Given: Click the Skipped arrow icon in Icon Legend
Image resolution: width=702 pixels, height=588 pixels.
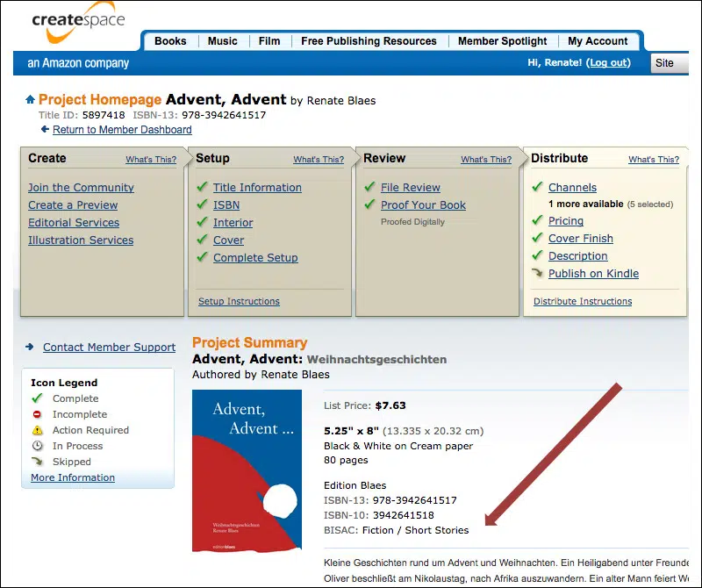Looking at the screenshot, I should tap(37, 462).
